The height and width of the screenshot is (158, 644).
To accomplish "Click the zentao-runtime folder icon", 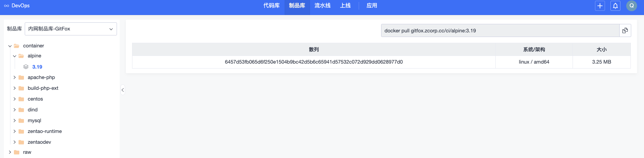I will tap(21, 131).
